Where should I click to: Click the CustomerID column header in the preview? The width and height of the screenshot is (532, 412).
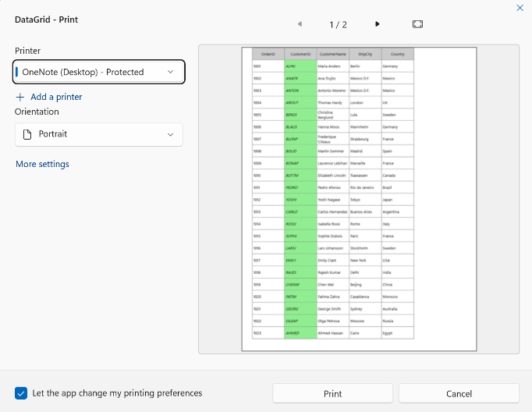300,54
